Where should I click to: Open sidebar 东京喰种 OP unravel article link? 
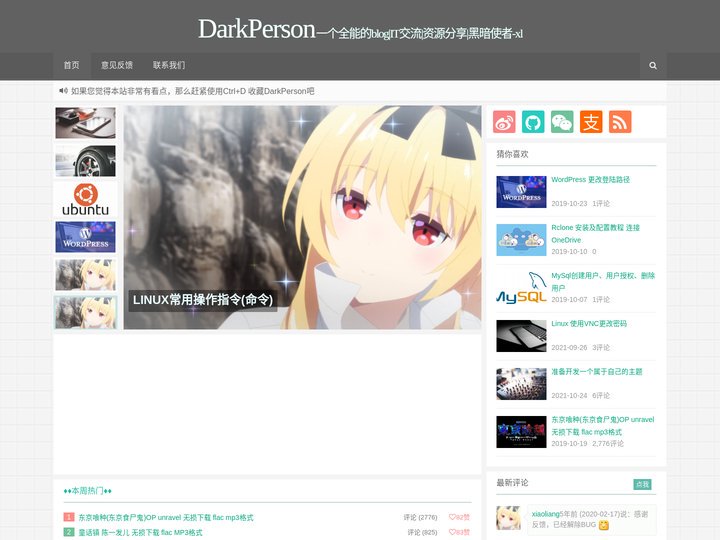[x=602, y=426]
